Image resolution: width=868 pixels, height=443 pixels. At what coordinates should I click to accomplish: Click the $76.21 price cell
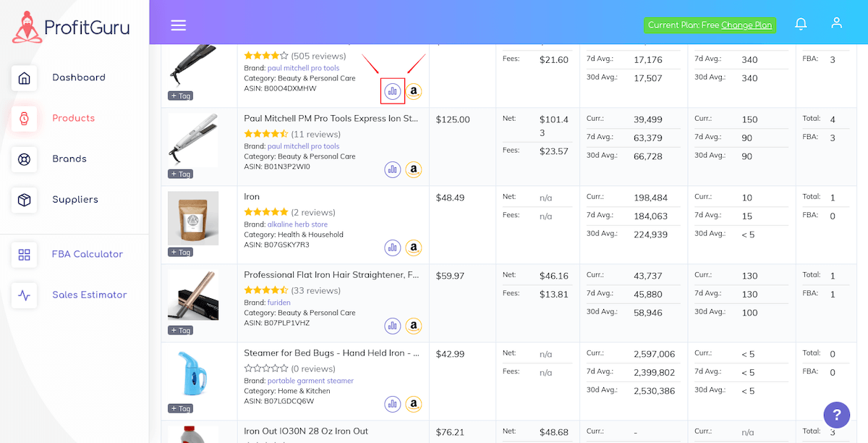click(451, 432)
